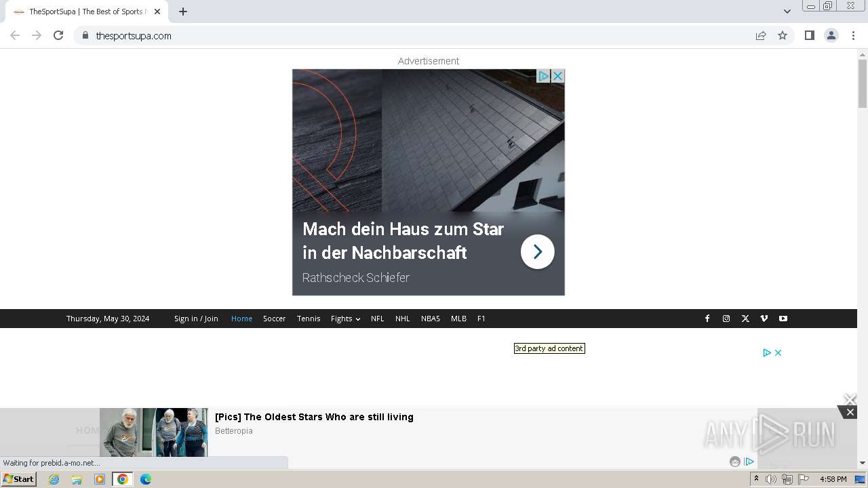Open the Sign in / Join link
This screenshot has width=868, height=488.
pyautogui.click(x=196, y=319)
